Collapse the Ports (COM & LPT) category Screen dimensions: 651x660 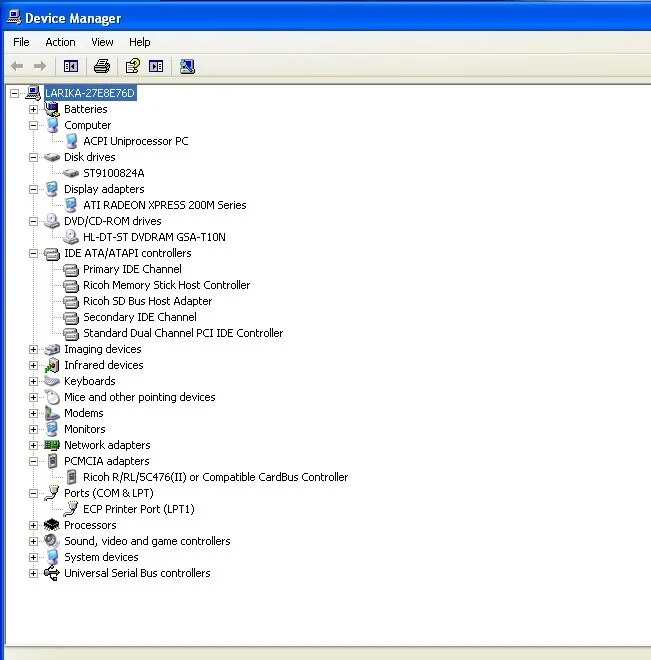click(x=33, y=493)
